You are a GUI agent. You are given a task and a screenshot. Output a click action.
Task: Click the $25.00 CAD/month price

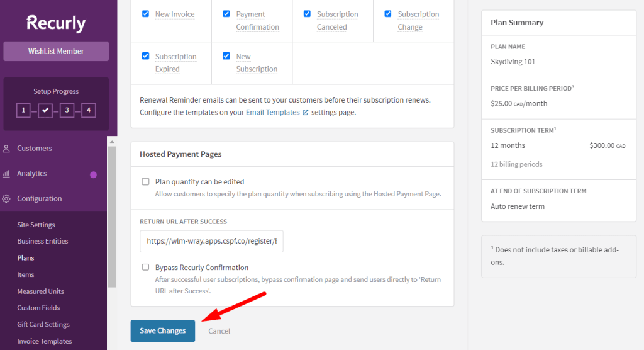point(519,104)
